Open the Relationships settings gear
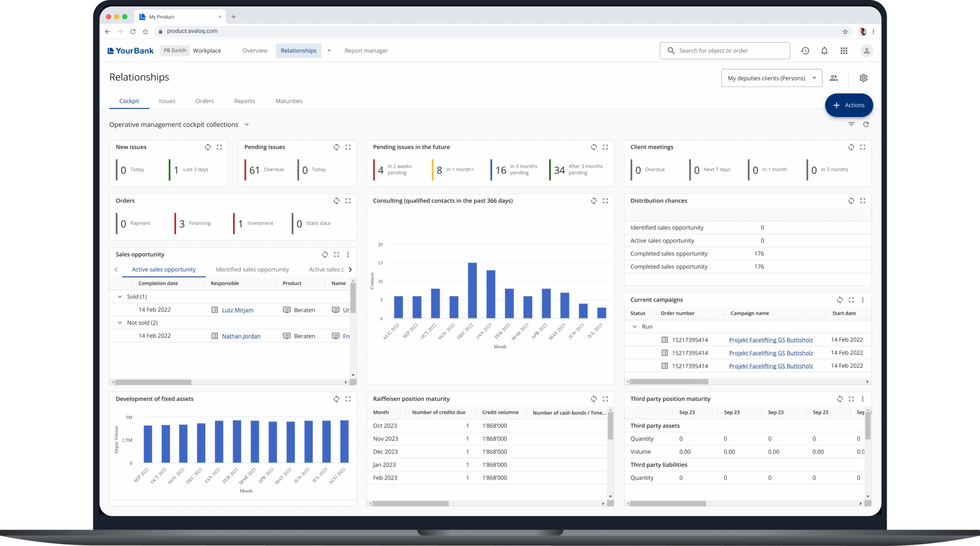Viewport: 980px width, 546px height. [x=863, y=78]
